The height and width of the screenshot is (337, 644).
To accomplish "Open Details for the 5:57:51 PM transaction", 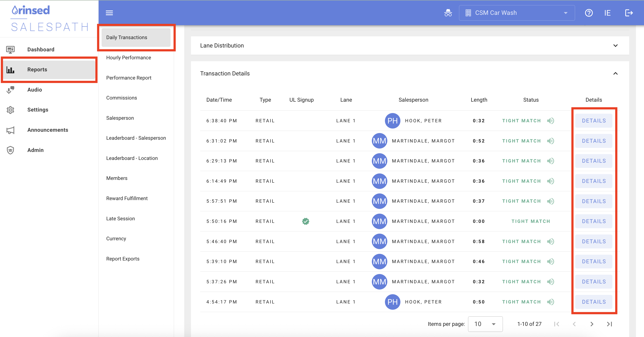I will point(594,201).
